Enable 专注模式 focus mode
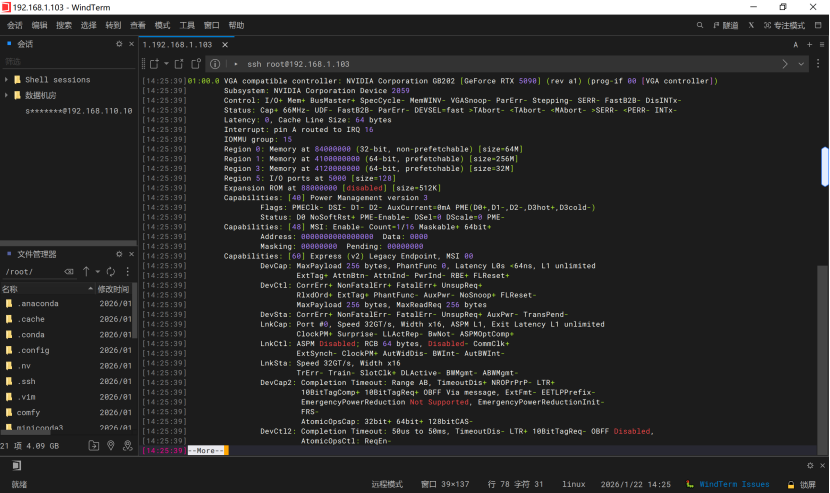 [784, 25]
